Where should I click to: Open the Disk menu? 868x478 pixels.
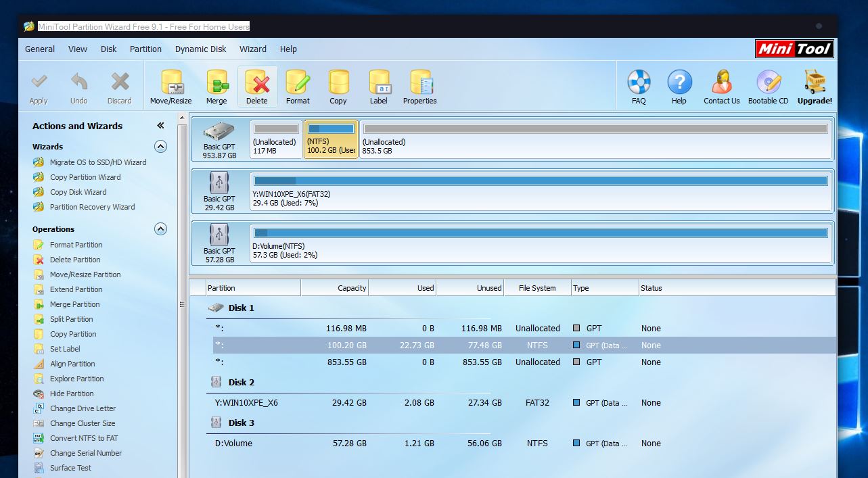click(109, 49)
